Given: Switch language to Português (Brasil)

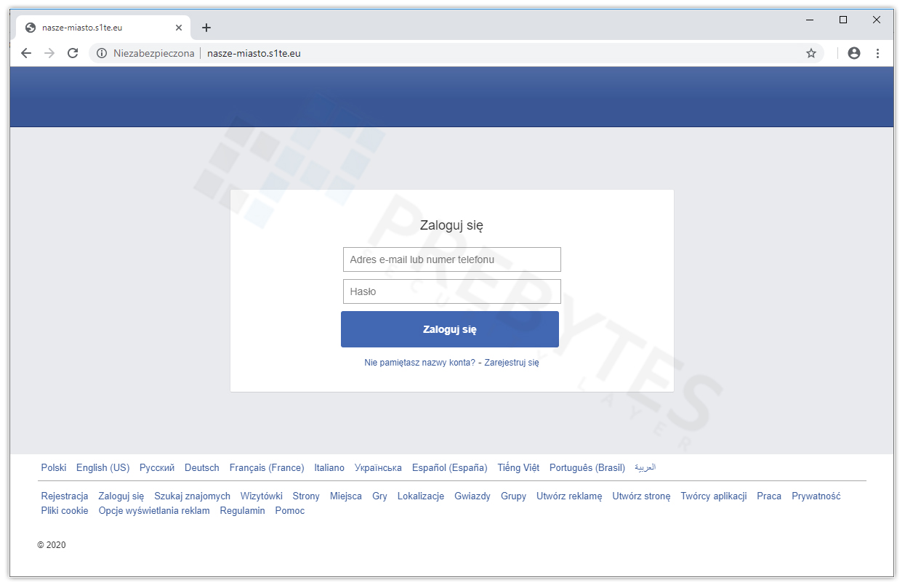Looking at the screenshot, I should pos(587,468).
